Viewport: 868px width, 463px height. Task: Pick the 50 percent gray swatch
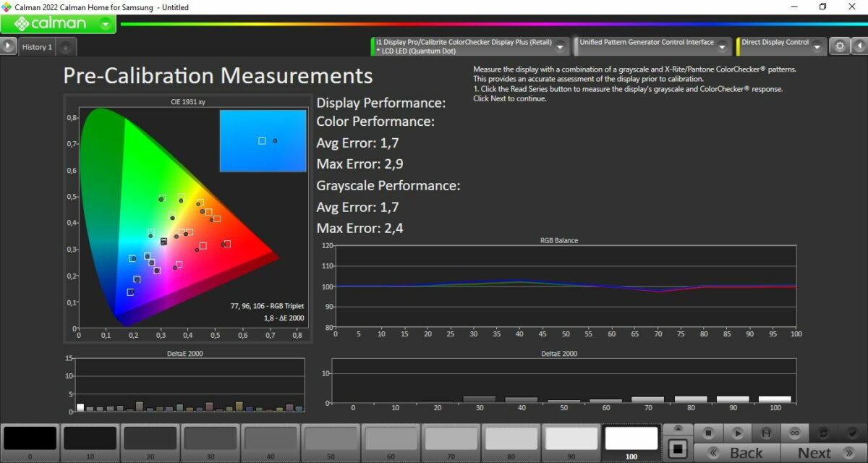pos(331,439)
